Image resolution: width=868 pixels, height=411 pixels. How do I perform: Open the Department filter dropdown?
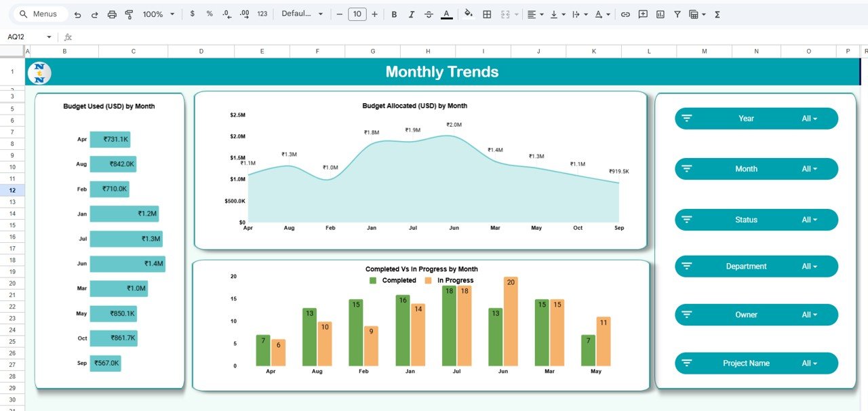tap(809, 267)
